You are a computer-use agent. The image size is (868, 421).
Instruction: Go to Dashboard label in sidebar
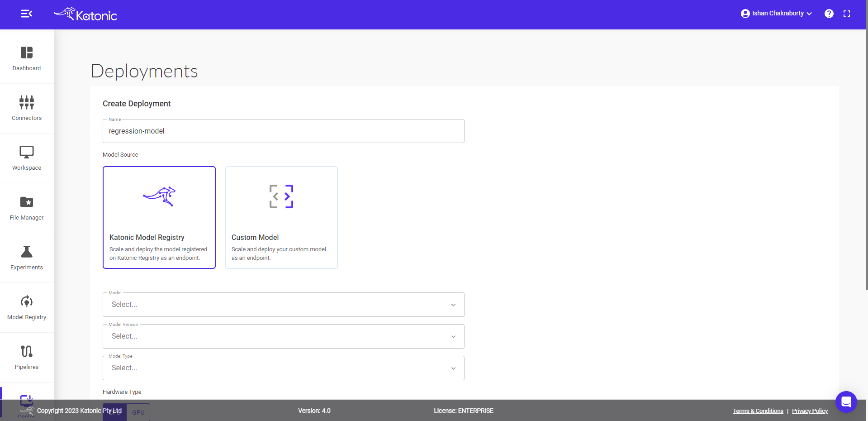[x=27, y=68]
